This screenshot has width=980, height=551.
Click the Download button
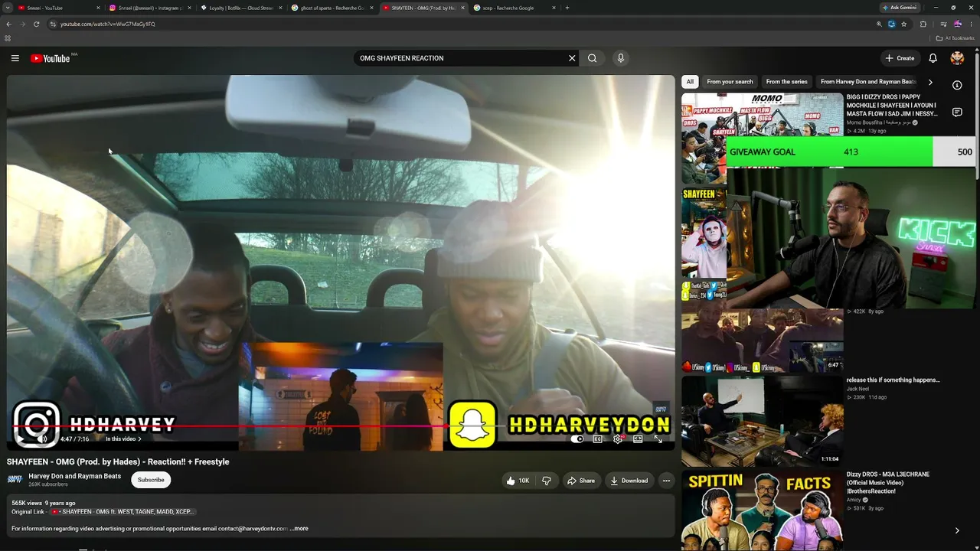click(629, 481)
